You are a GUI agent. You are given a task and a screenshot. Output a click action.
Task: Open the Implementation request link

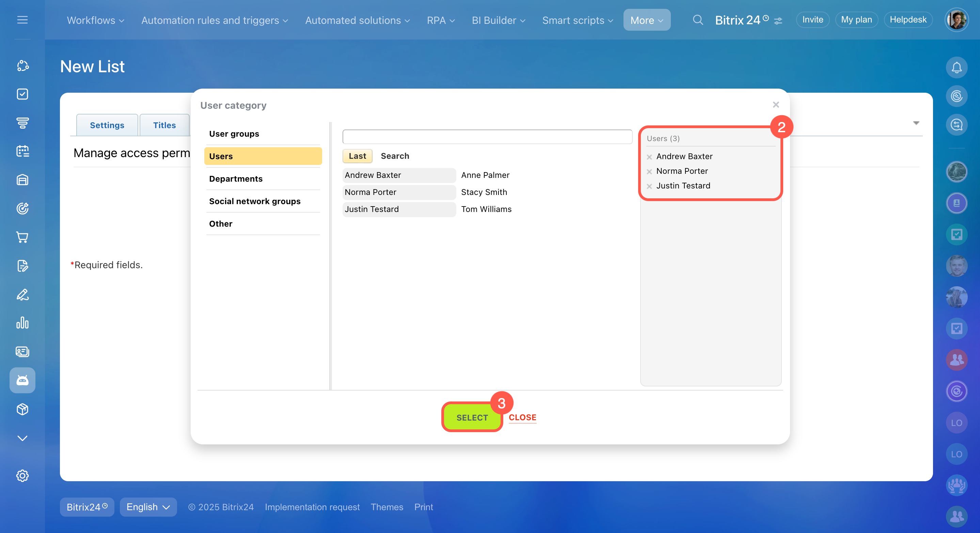pyautogui.click(x=312, y=507)
